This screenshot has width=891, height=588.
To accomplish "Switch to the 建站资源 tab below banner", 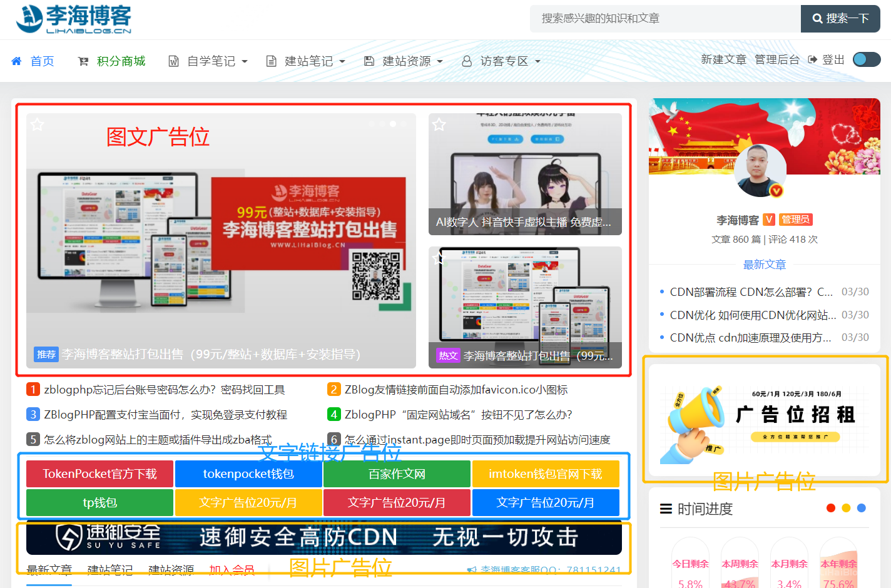I will coord(171,570).
